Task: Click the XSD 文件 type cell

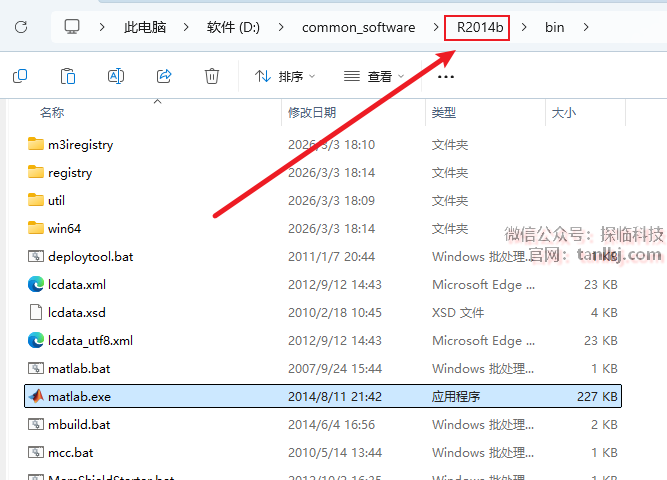Action: pyautogui.click(x=458, y=313)
